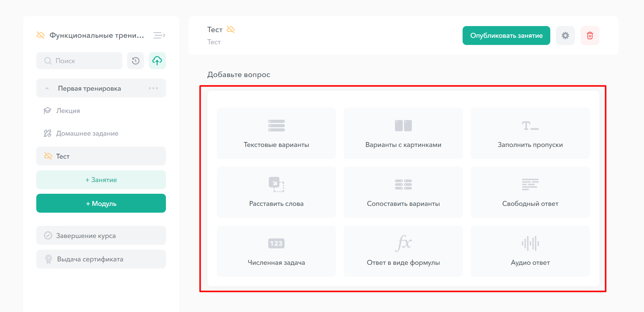Click the Поиск search field

[x=79, y=61]
